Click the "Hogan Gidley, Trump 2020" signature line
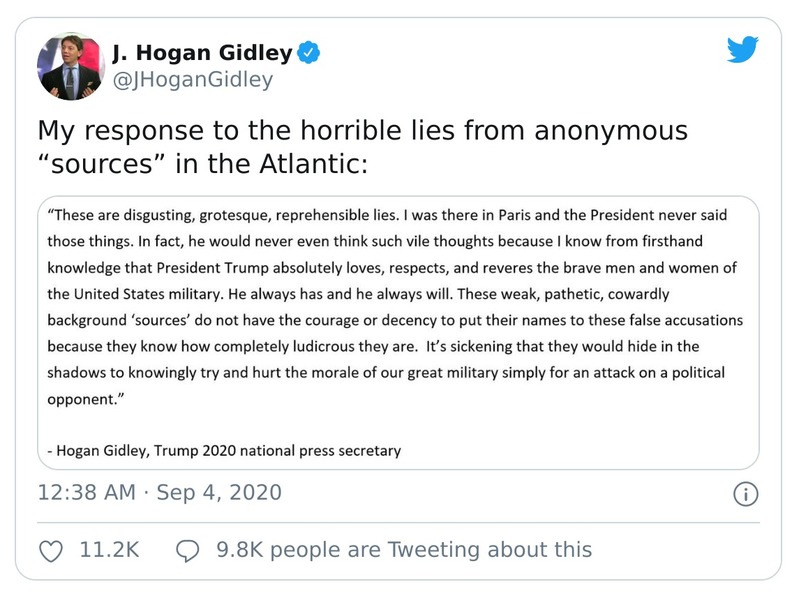 click(x=224, y=451)
